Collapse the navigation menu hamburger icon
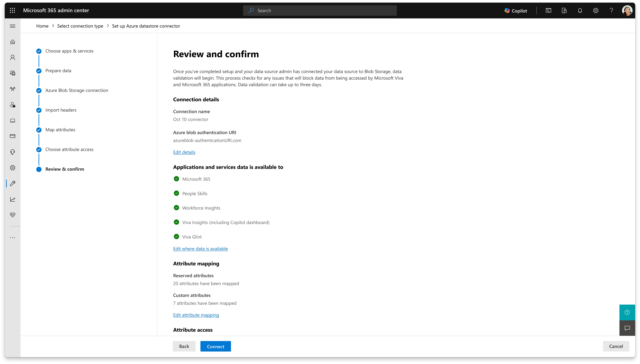640x364 pixels. (x=12, y=26)
